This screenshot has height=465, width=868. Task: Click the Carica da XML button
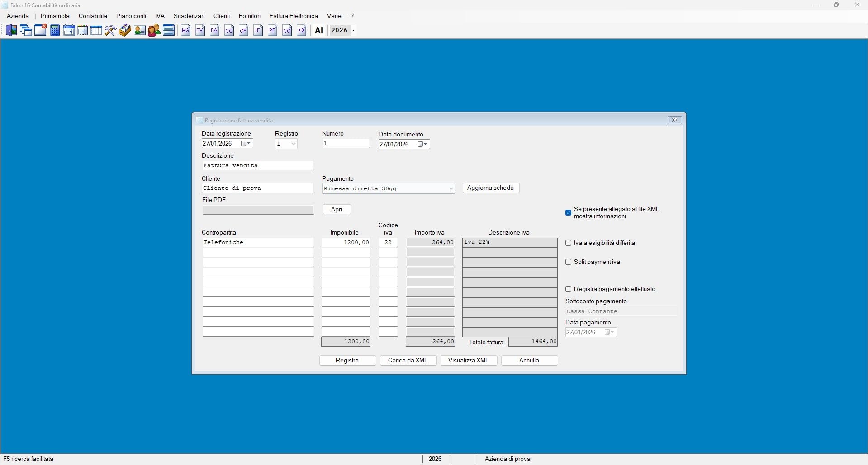pos(408,361)
